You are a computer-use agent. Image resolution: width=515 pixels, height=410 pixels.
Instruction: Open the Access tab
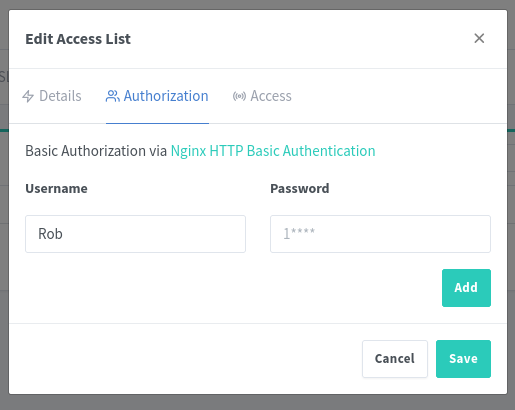(262, 96)
